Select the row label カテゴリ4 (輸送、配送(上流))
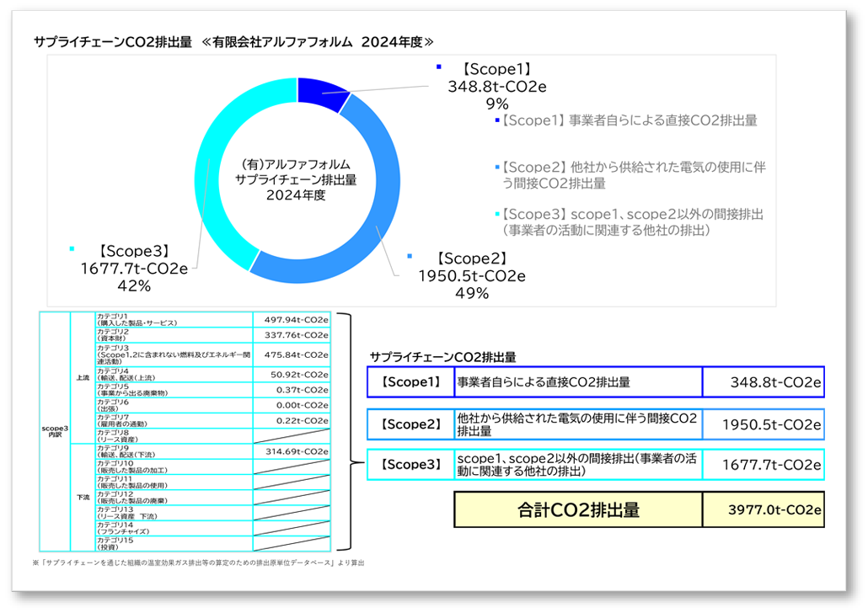The width and height of the screenshot is (868, 613). coord(174,375)
